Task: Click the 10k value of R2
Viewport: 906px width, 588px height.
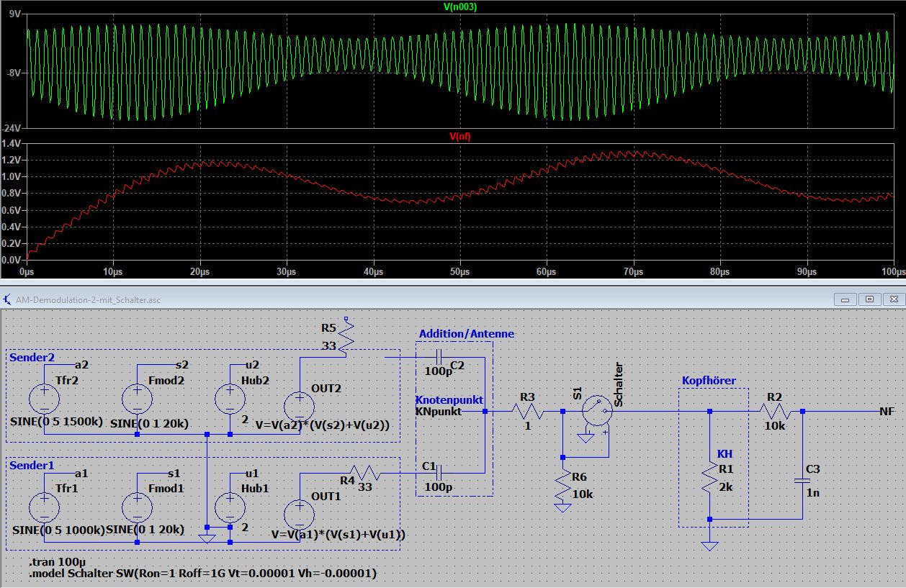Action: (774, 426)
